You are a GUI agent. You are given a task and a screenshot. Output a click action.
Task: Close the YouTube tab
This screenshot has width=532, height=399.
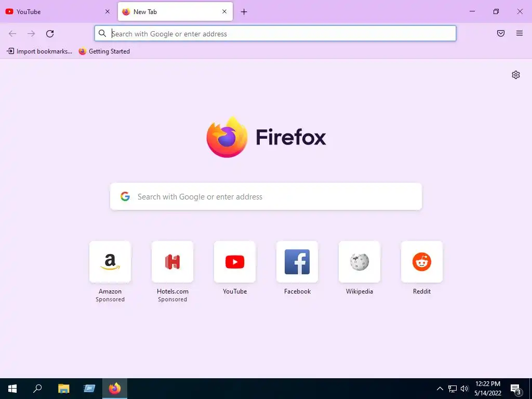pos(108,11)
